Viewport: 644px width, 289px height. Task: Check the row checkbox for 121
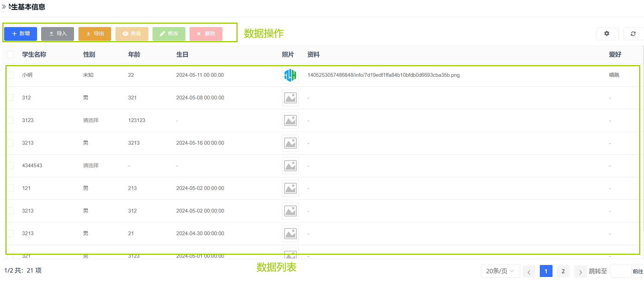click(x=10, y=188)
